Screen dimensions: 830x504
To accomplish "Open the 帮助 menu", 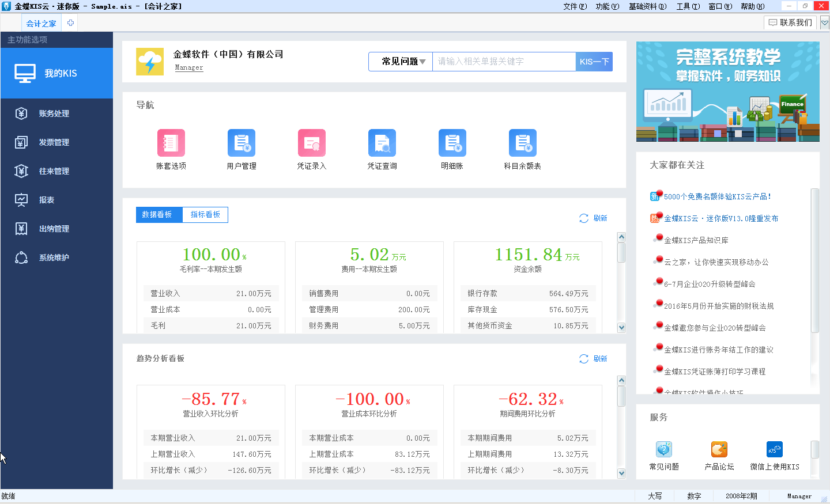I will (x=752, y=6).
